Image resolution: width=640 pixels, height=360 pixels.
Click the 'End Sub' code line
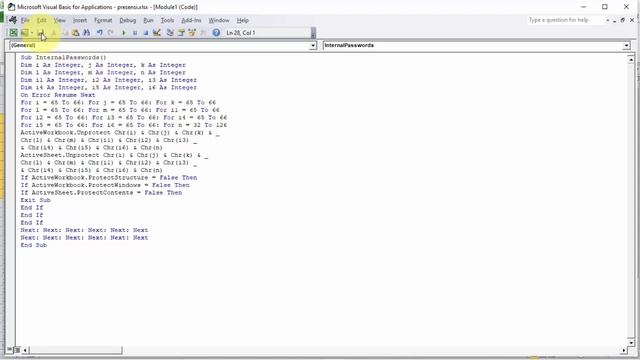tap(34, 245)
